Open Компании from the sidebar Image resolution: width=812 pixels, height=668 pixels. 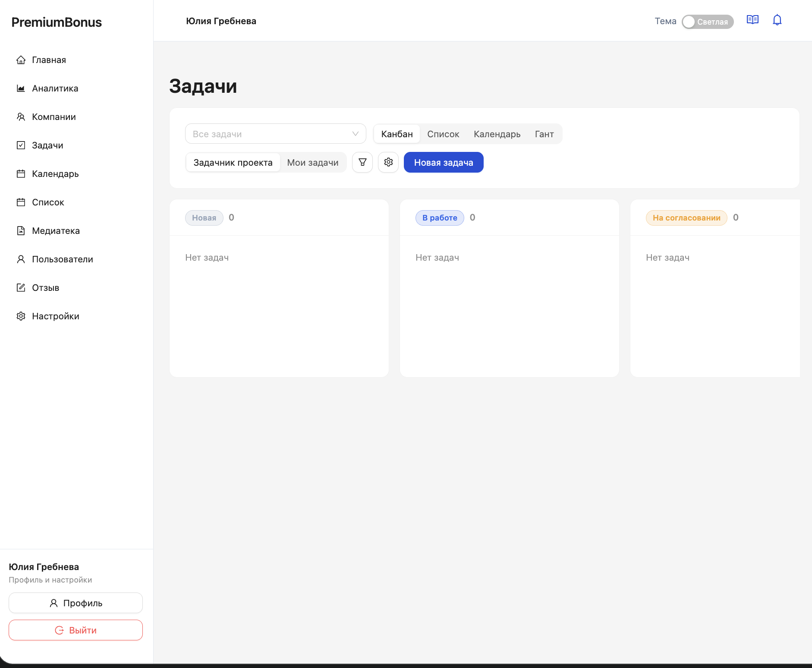click(54, 117)
